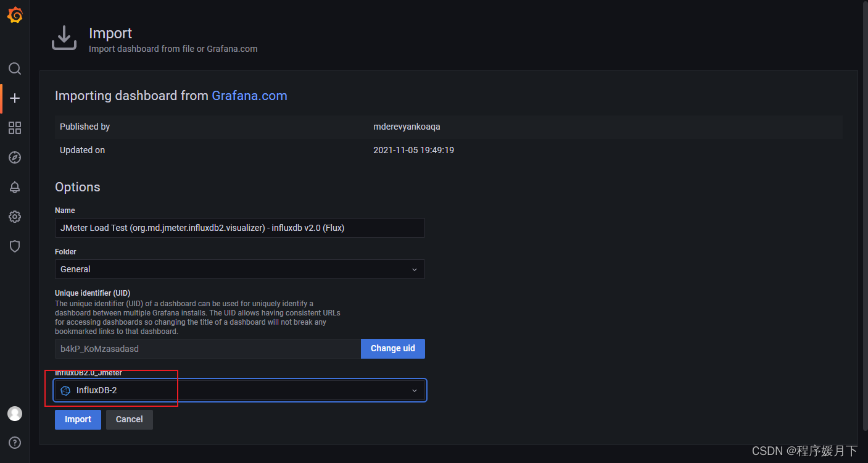Open the InfluxDB-2 data source dropdown
This screenshot has width=868, height=463.
click(x=239, y=390)
